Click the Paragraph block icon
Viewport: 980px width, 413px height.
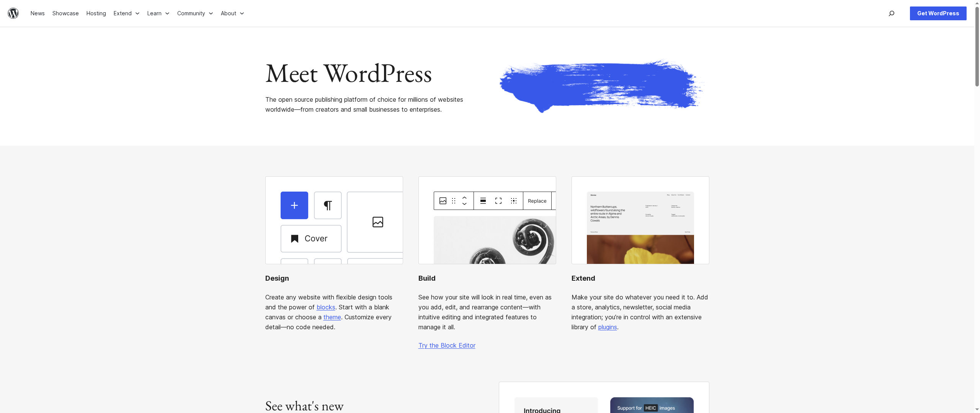327,205
